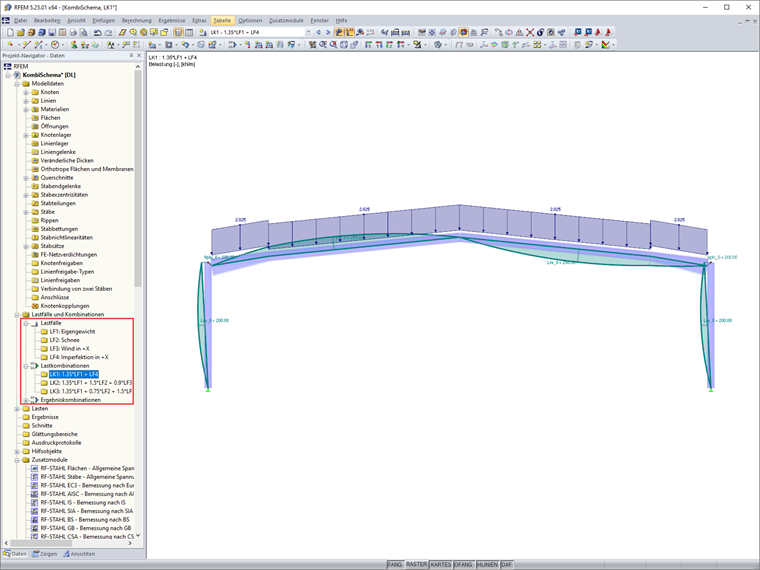The height and width of the screenshot is (570, 760).
Task: Close the Projekt-Navigator panel
Action: click(x=139, y=56)
